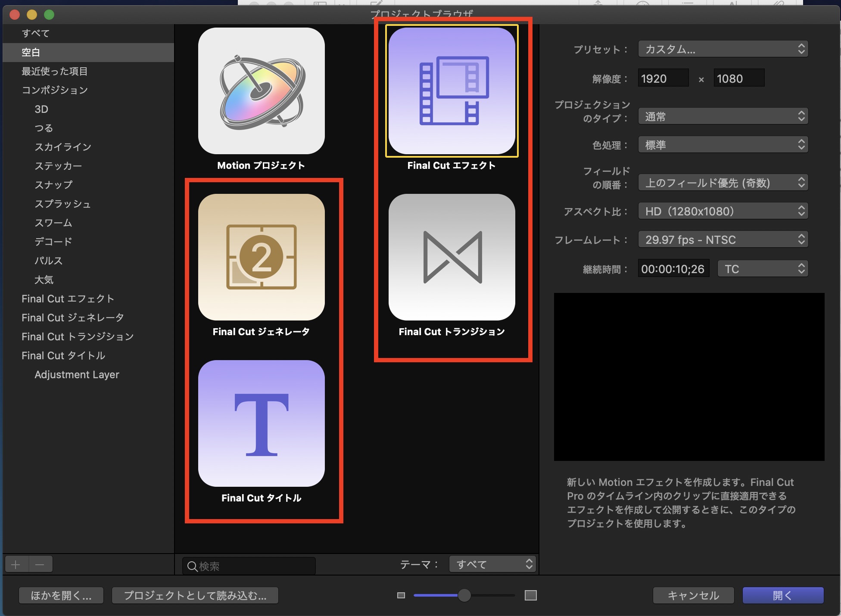The width and height of the screenshot is (841, 616).
Task: Select the Final Cut タイトル icon
Action: [261, 423]
